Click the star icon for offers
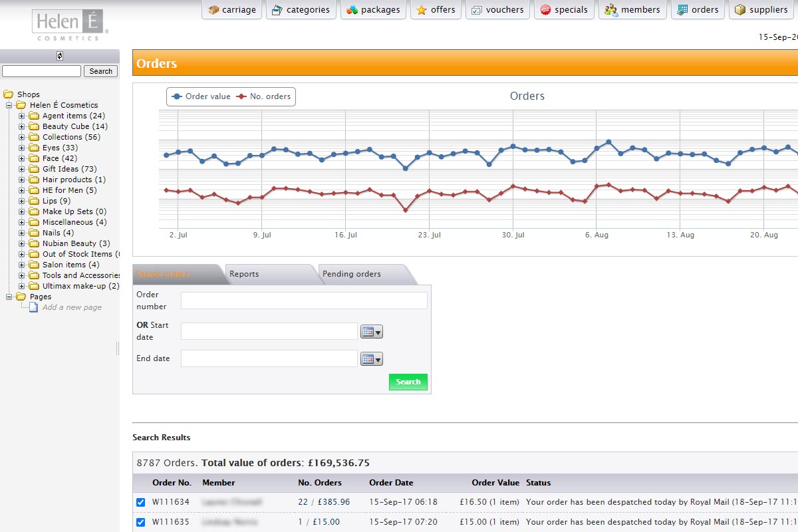798x532 pixels. coord(422,10)
